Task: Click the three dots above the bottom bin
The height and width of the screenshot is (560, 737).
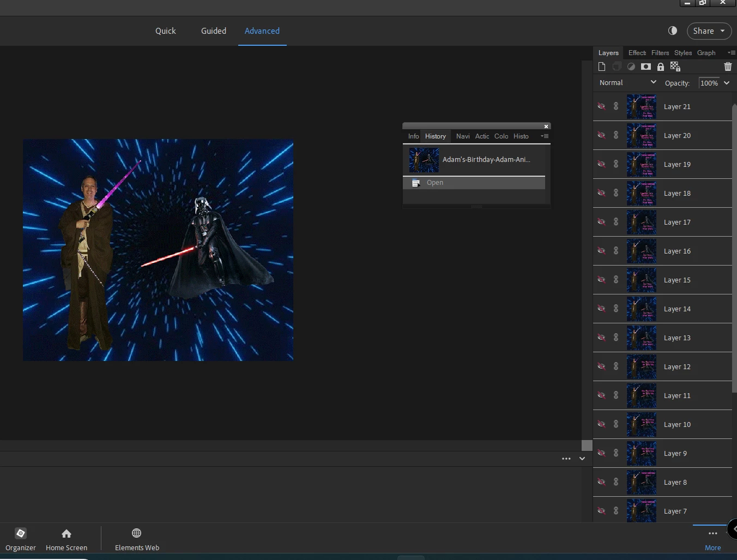Action: click(566, 459)
